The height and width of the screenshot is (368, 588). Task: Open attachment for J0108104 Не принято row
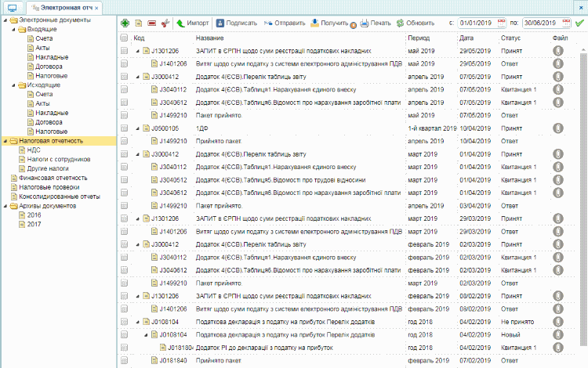click(558, 322)
